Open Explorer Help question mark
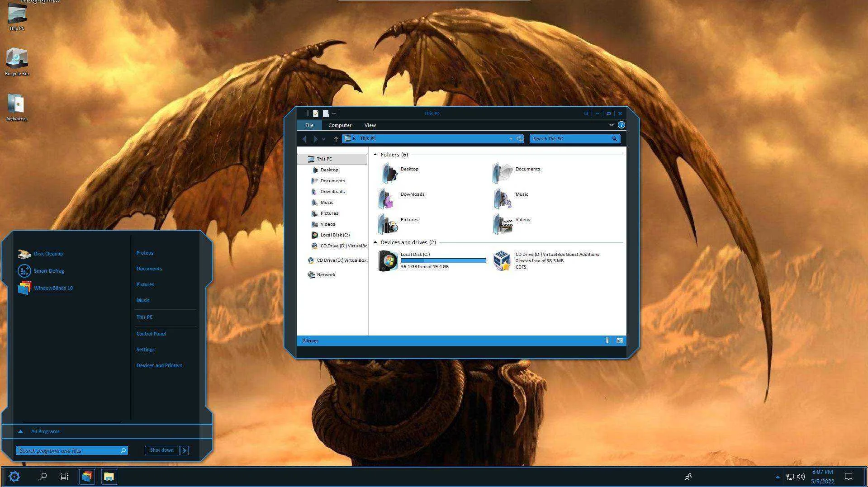868x487 pixels. (621, 125)
